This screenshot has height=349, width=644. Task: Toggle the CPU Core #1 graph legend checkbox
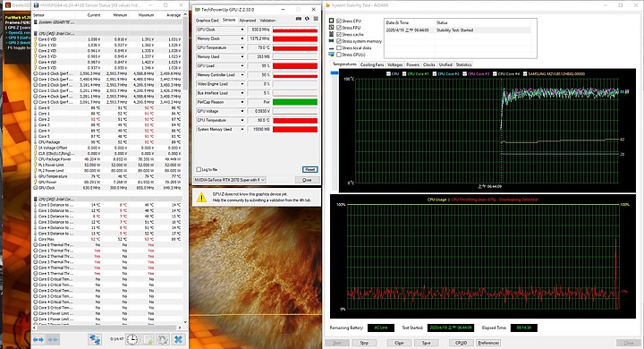pos(404,74)
